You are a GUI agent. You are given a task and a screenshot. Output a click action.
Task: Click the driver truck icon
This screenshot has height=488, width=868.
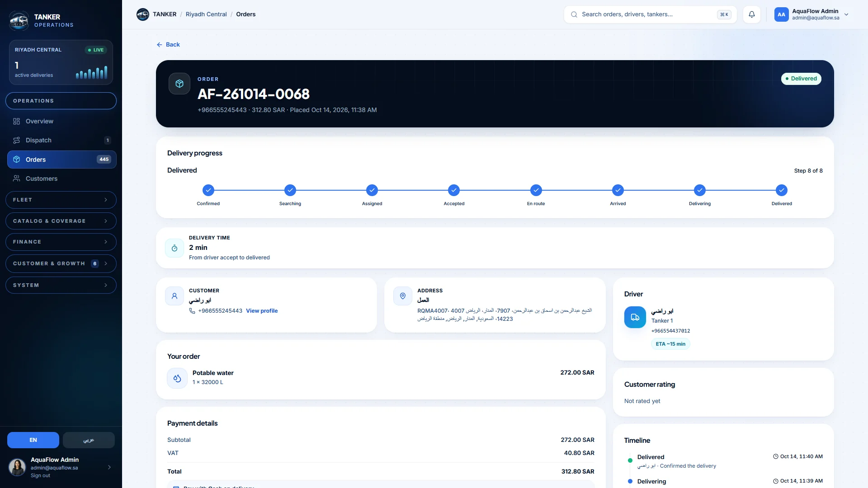[635, 317]
